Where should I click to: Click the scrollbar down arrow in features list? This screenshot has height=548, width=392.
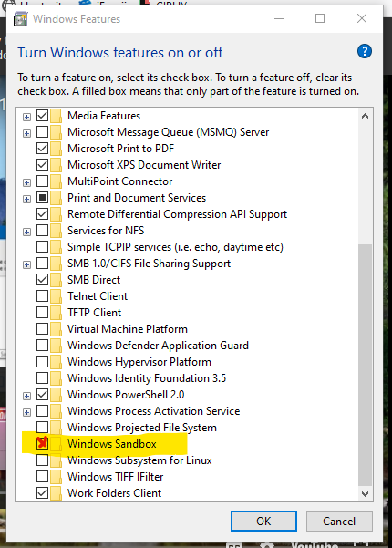click(365, 494)
